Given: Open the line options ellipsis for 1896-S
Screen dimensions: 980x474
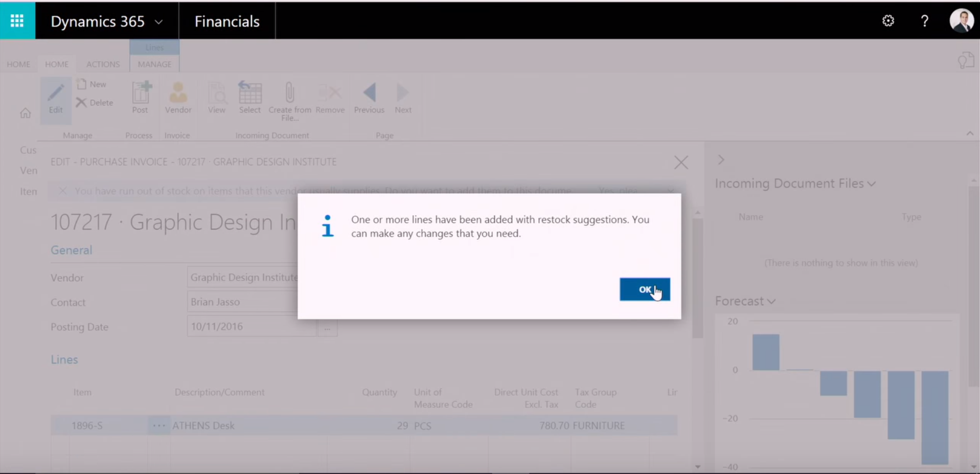Looking at the screenshot, I should tap(159, 425).
